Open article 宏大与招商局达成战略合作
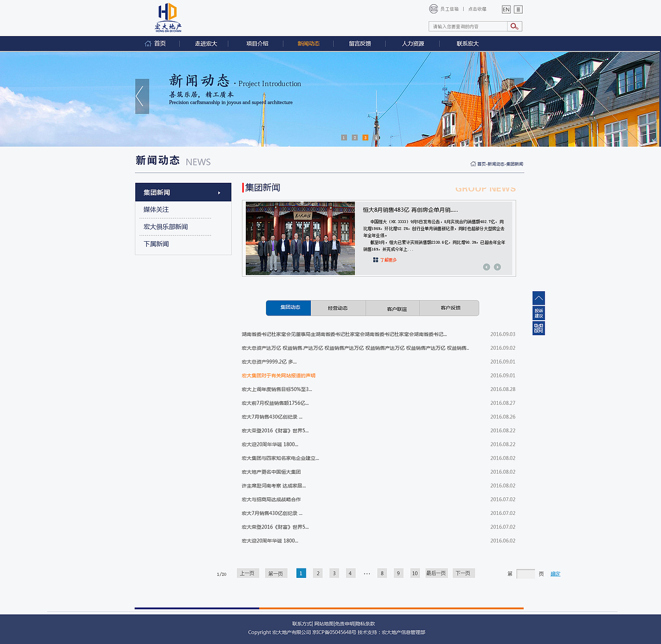661x644 pixels. coord(271,499)
